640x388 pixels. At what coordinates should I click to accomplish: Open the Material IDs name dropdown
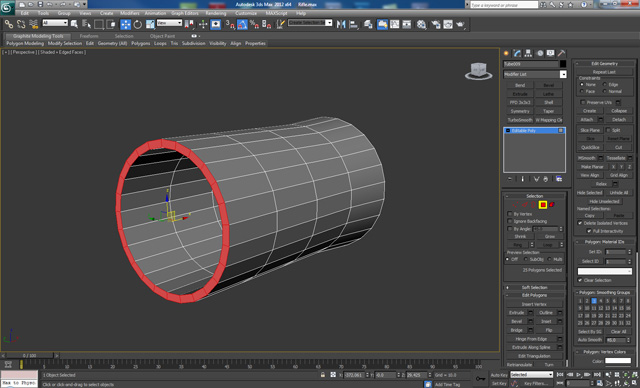click(604, 271)
